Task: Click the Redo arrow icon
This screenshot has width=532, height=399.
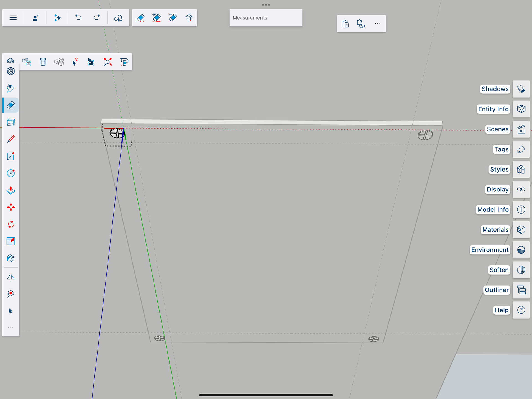Action: point(97,18)
